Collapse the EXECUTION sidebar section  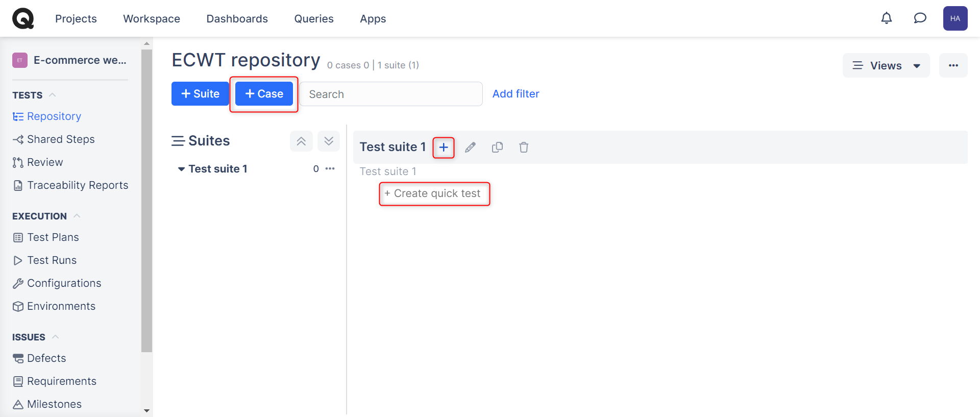pyautogui.click(x=77, y=216)
